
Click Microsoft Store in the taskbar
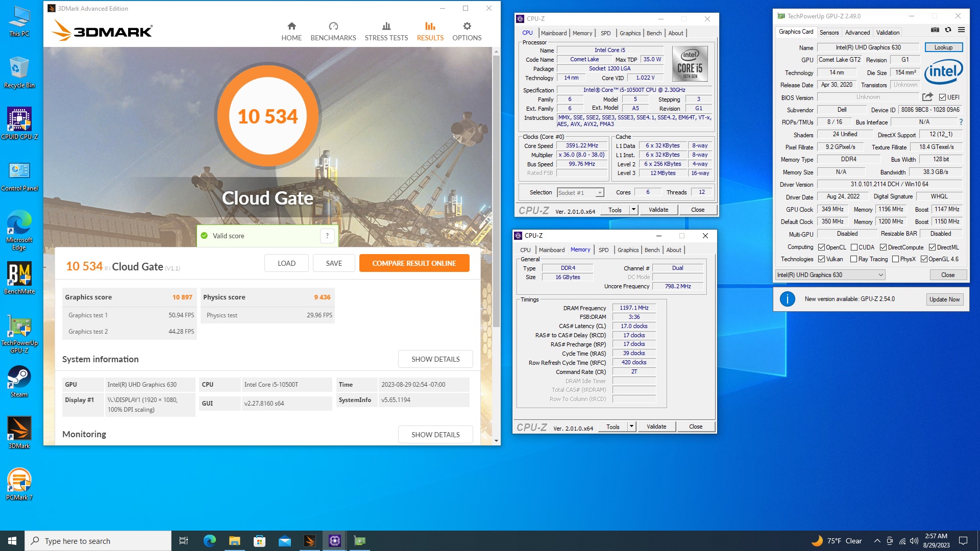click(x=259, y=541)
